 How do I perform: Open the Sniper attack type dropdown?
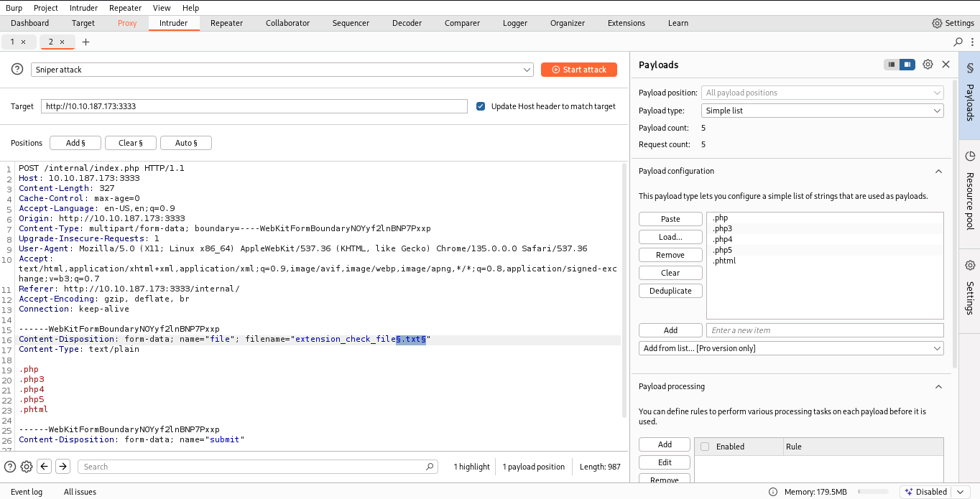(x=282, y=70)
